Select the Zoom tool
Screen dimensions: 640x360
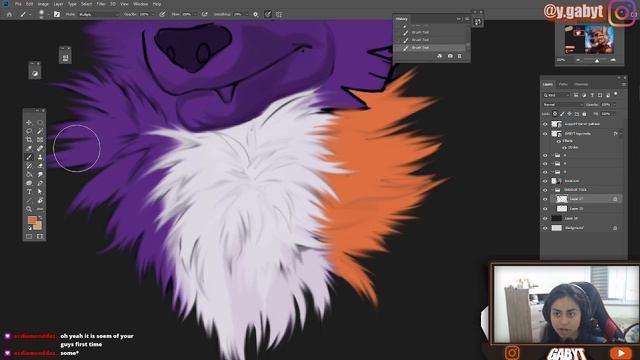(29, 209)
